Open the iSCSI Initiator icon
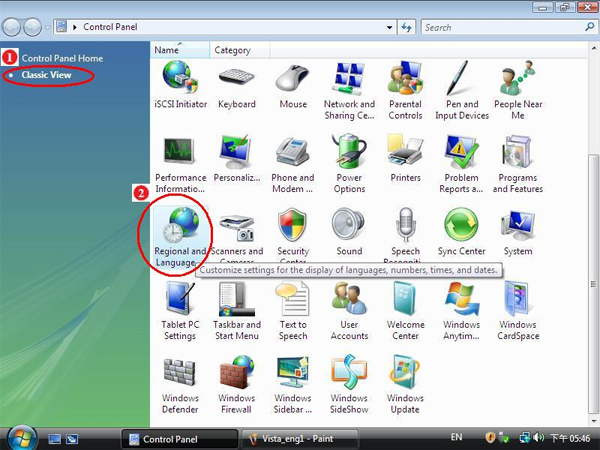The height and width of the screenshot is (450, 600). point(180,78)
